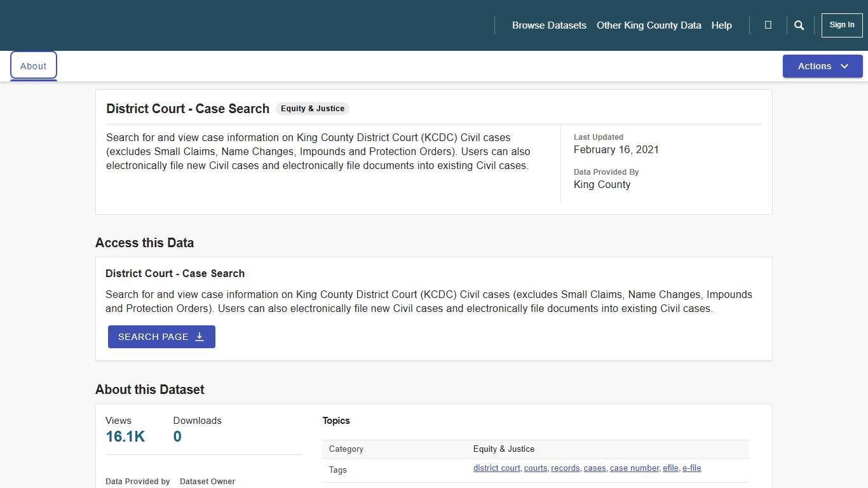This screenshot has width=868, height=488.
Task: Select the Equity & Justice category badge
Action: point(312,108)
